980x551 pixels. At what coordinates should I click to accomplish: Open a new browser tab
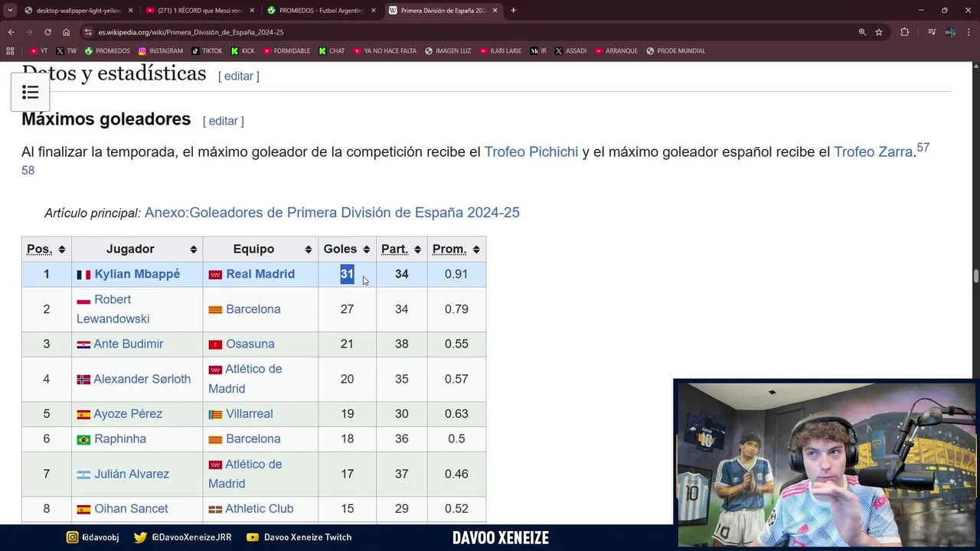tap(513, 10)
